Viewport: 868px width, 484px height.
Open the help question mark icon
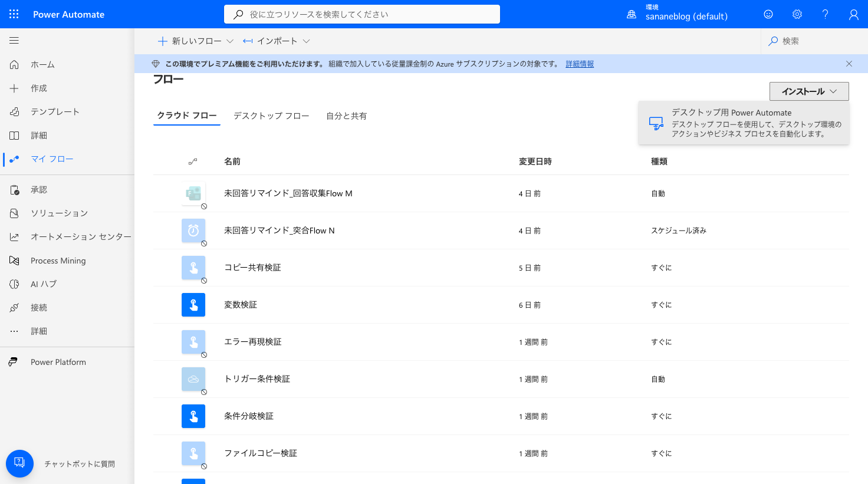[x=826, y=14]
